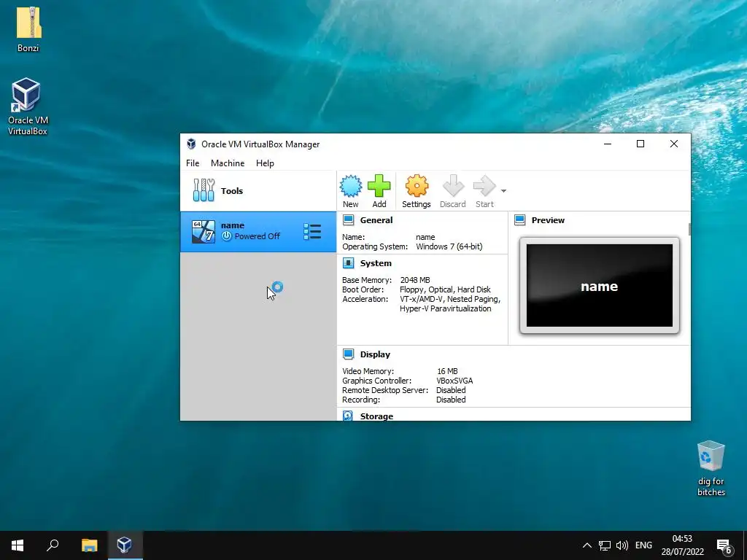Select the name Powered Off machine entry
Viewport: 747px width, 560px height.
(x=258, y=232)
